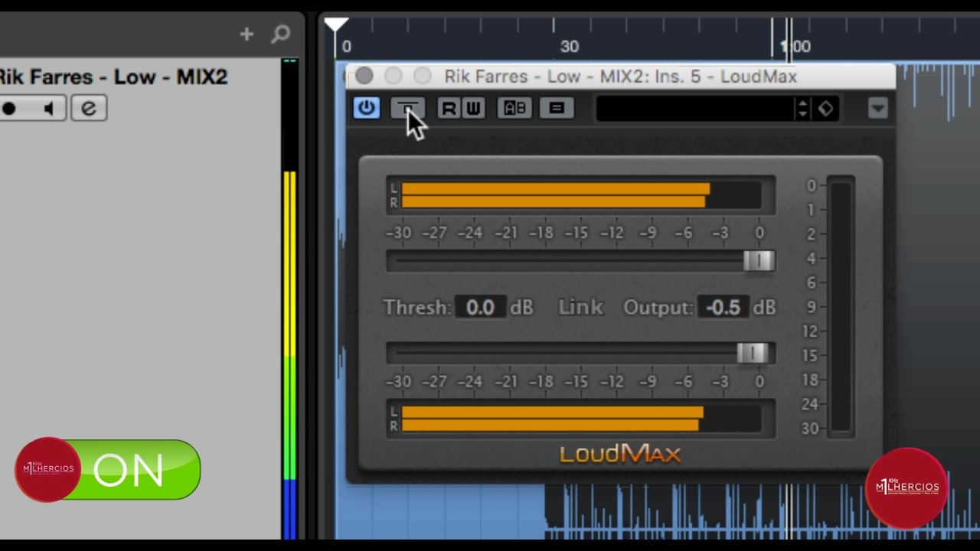The image size is (980, 551).
Task: Click the Threshold slider handle
Action: click(x=759, y=261)
